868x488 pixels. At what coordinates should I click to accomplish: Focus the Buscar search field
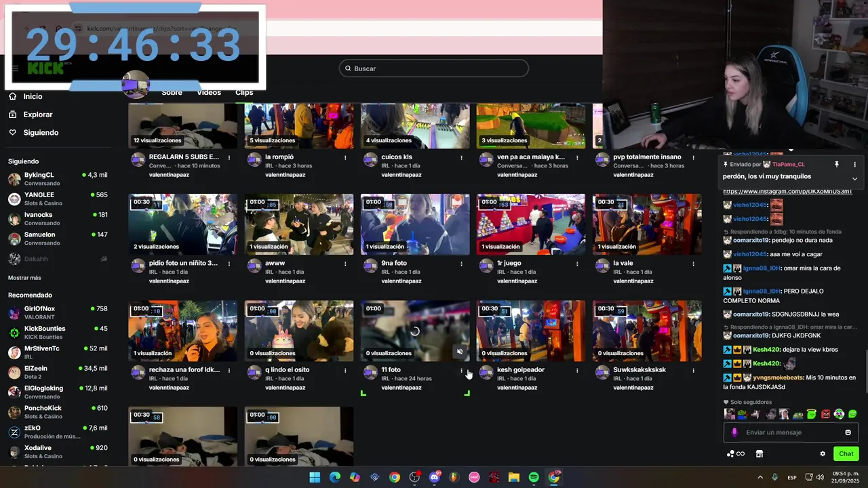pyautogui.click(x=434, y=68)
